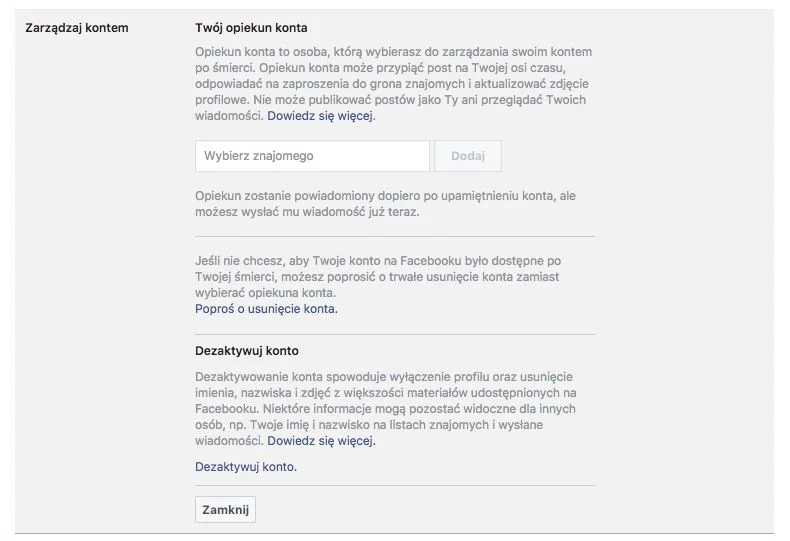Click the bottom border line of the settings panel
Screen dimensions: 790x541
(394, 533)
